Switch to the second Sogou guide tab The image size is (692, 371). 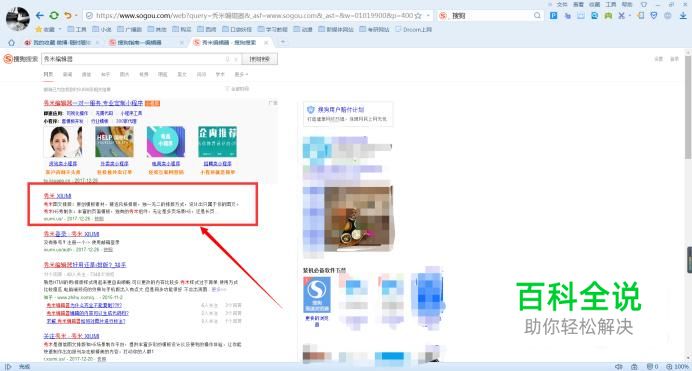pyautogui.click(x=139, y=43)
